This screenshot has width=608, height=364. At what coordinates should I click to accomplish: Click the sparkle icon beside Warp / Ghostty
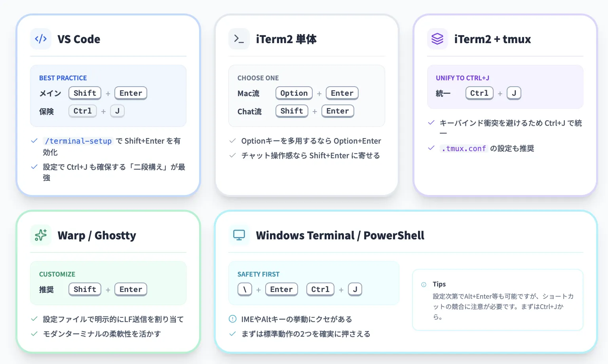point(41,235)
